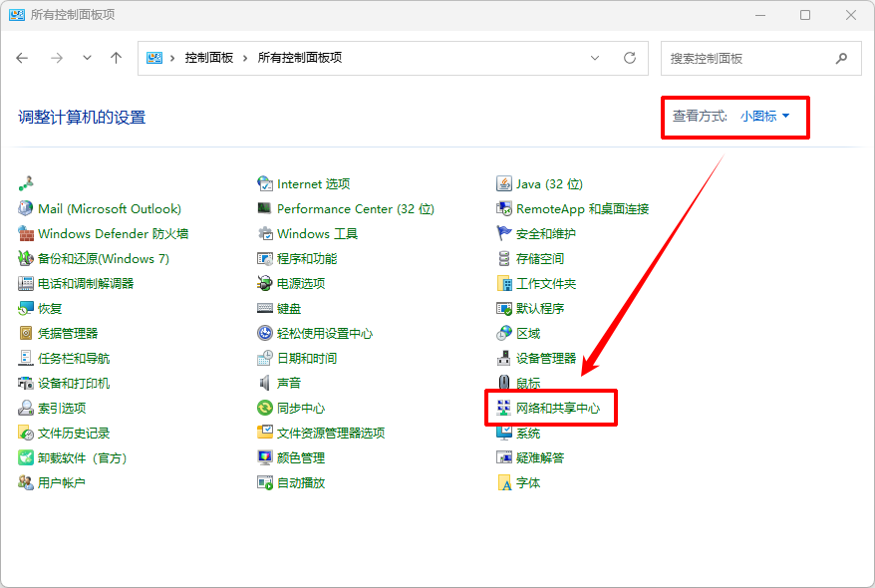Go forward with the forward arrow
Screen dimensions: 875x588
point(57,58)
